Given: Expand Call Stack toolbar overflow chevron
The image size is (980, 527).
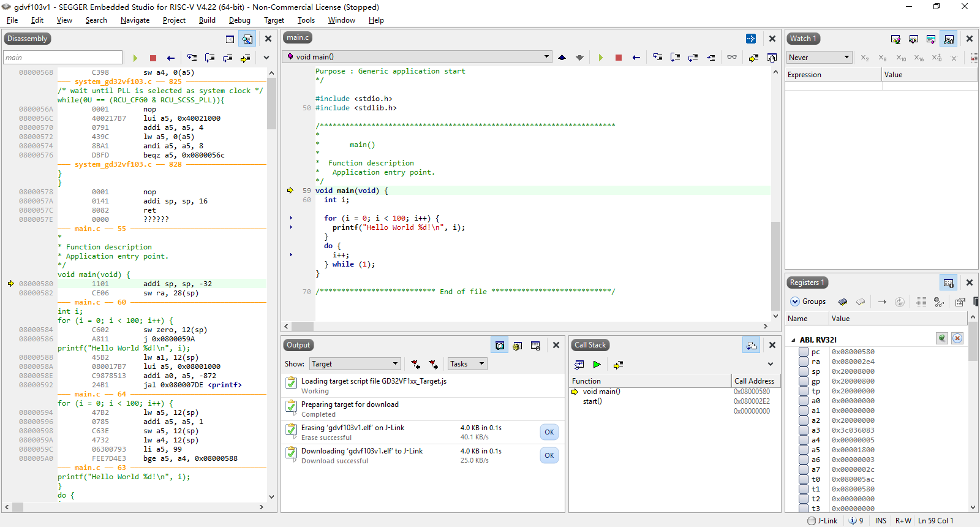Looking at the screenshot, I should point(771,364).
